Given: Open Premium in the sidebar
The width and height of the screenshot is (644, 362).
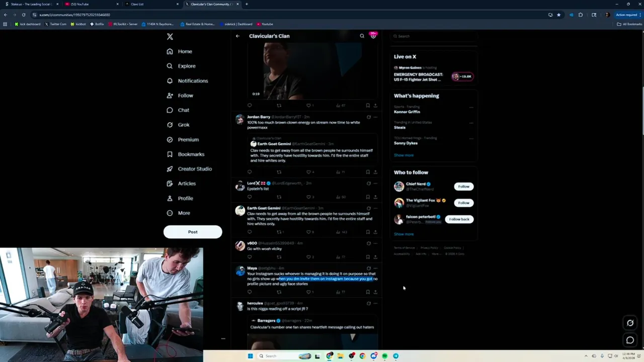Looking at the screenshot, I should [x=183, y=139].
